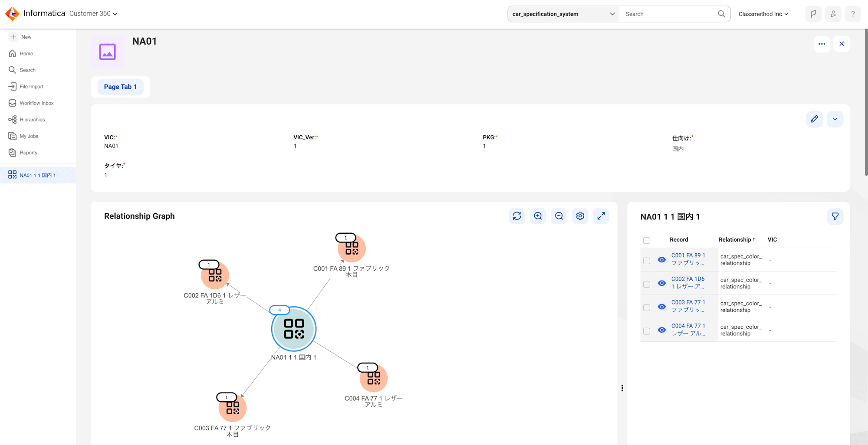Image resolution: width=868 pixels, height=445 pixels.
Task: Click the pencil edit icon
Action: [814, 119]
